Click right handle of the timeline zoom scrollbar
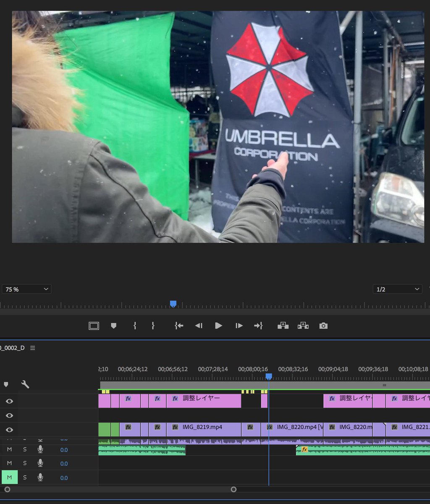Image resolution: width=430 pixels, height=504 pixels. [x=233, y=489]
